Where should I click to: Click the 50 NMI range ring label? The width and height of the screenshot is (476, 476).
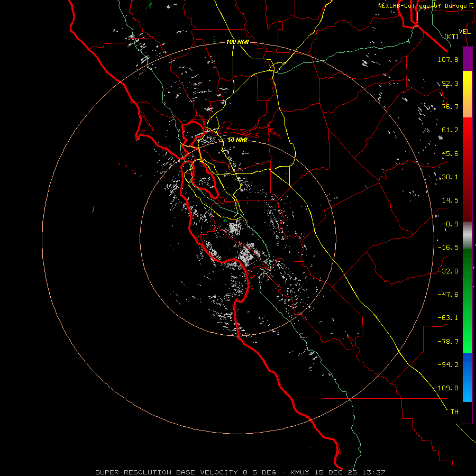pos(237,140)
